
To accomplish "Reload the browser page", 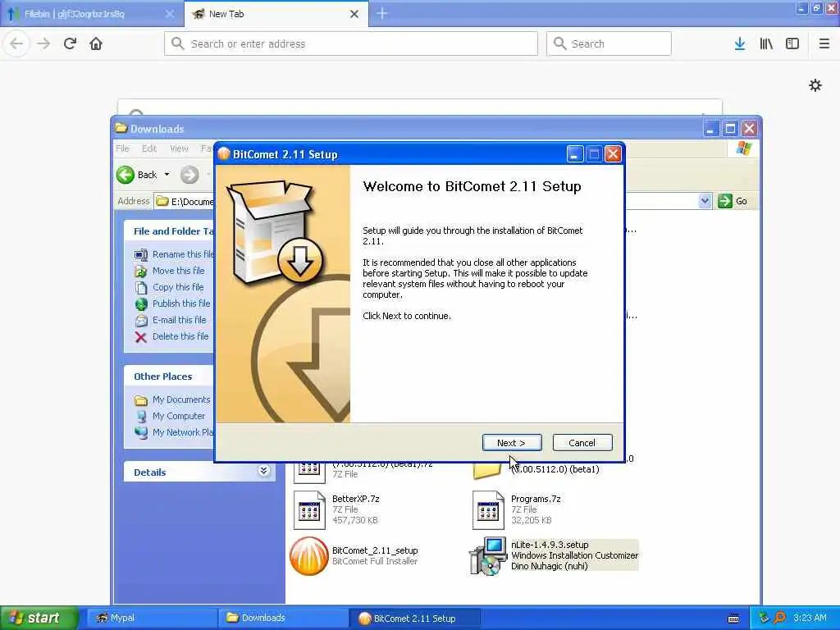I will point(70,43).
